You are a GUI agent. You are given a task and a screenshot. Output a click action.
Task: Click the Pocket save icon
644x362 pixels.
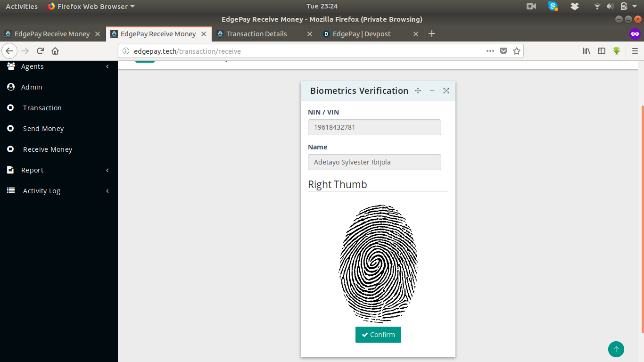point(504,51)
